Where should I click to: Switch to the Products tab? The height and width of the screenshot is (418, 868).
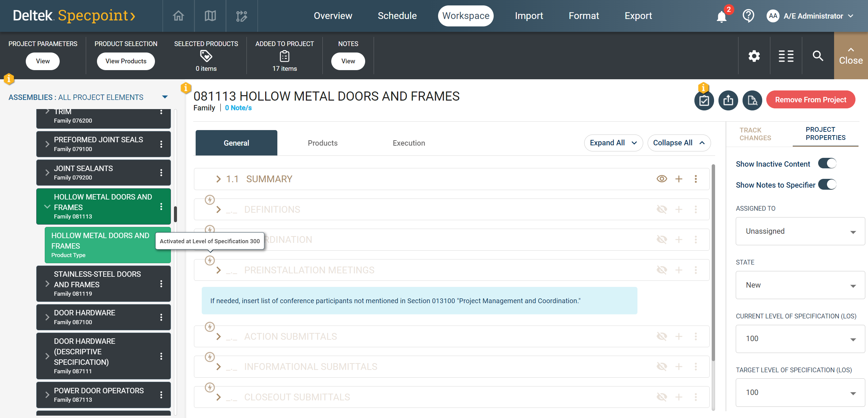pos(322,143)
